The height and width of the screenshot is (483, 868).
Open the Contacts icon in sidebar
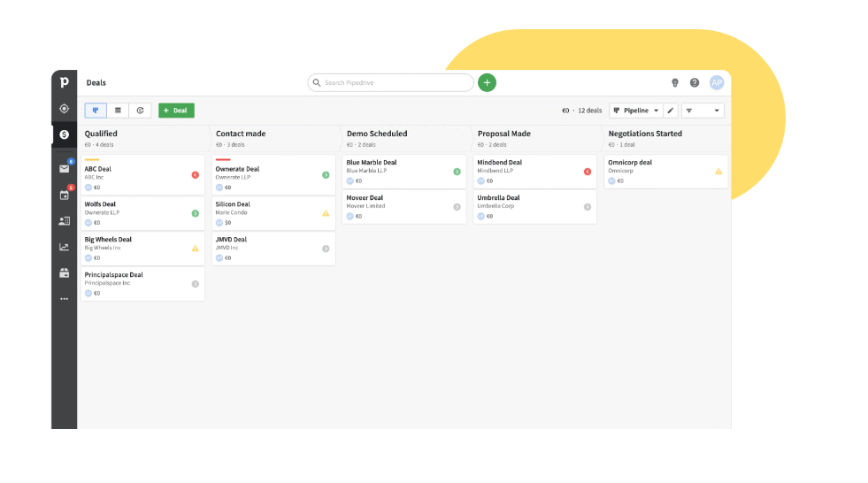tap(64, 221)
